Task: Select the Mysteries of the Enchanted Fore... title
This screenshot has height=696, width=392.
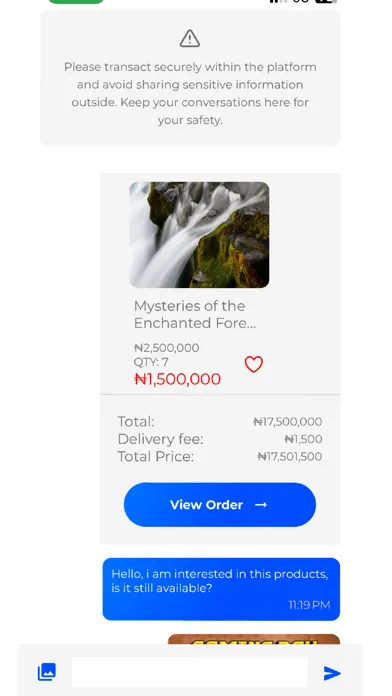Action: [x=195, y=314]
